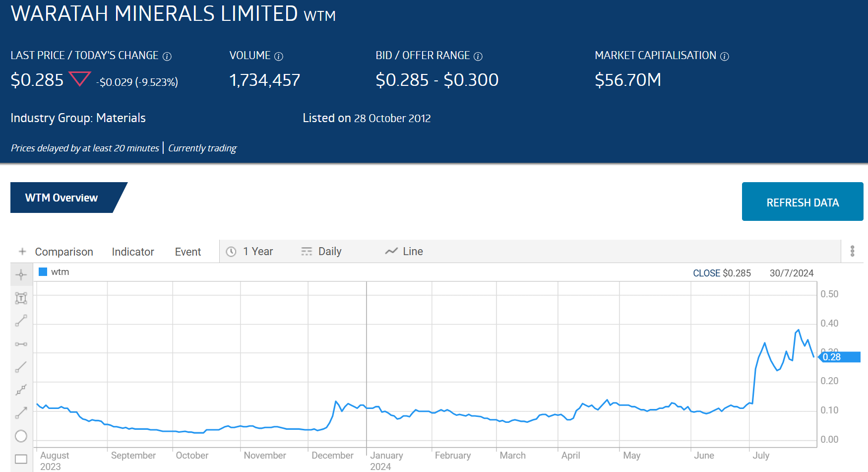Click the 0.50 price axis label

point(829,294)
